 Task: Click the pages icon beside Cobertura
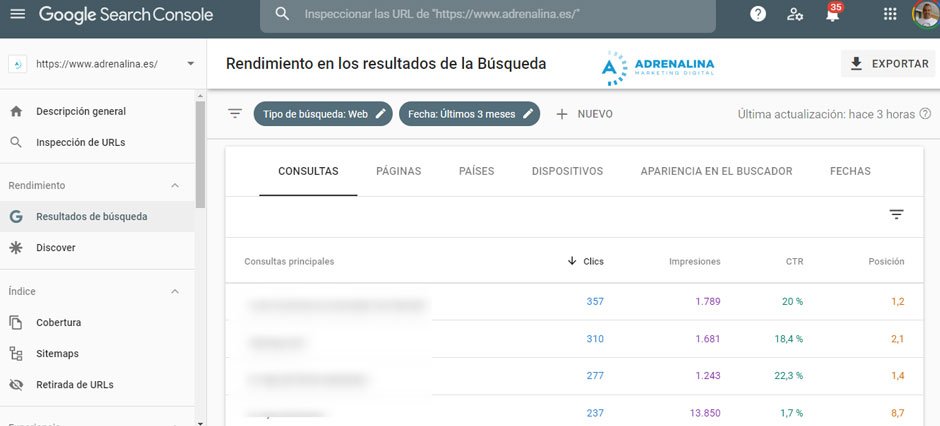click(x=16, y=322)
